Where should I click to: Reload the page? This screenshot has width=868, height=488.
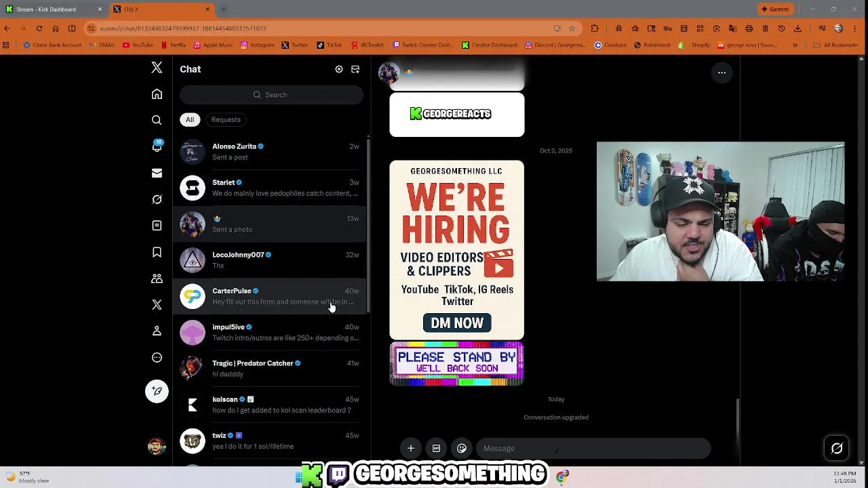[x=39, y=28]
